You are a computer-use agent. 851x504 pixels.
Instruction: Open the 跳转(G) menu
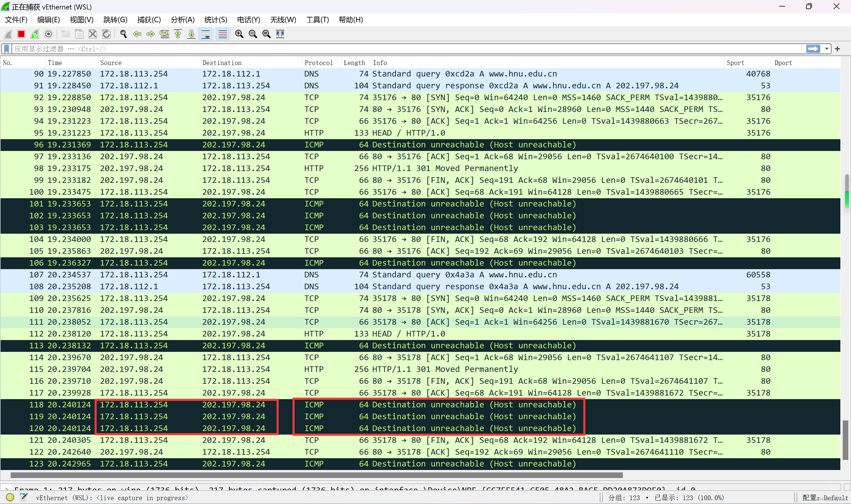click(116, 20)
